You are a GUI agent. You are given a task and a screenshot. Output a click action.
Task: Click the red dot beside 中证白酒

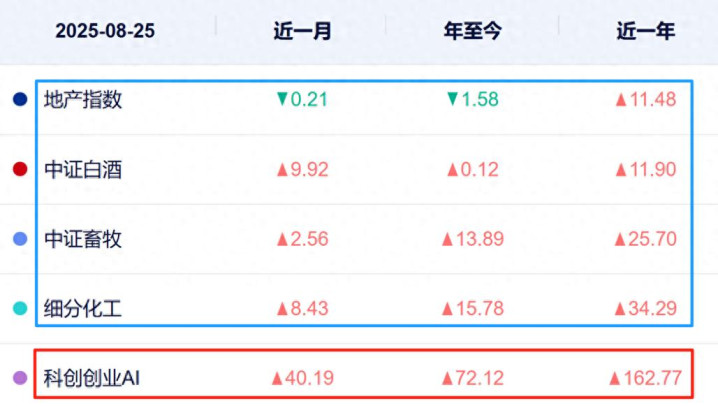pyautogui.click(x=20, y=170)
